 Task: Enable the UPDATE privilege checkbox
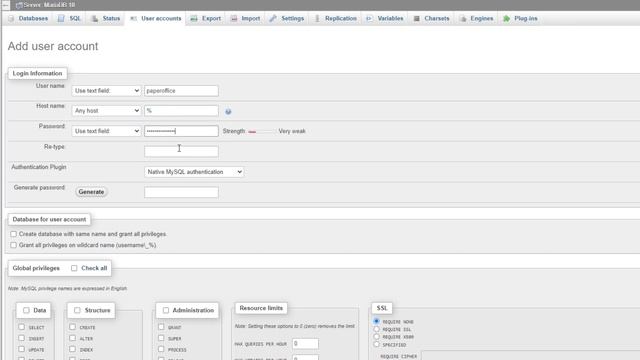pos(22,349)
